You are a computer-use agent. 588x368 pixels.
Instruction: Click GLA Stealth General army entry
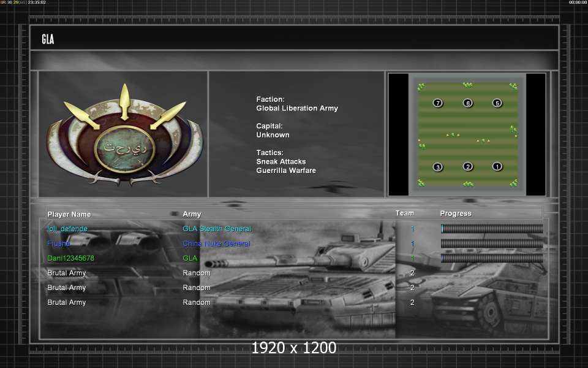click(x=217, y=229)
